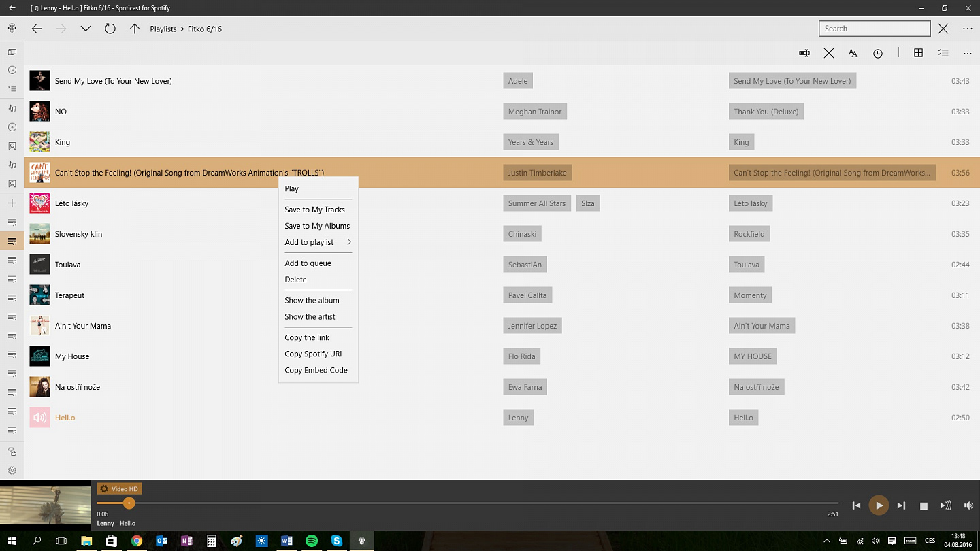Choose Copy the link
The width and height of the screenshot is (980, 551).
pyautogui.click(x=318, y=337)
